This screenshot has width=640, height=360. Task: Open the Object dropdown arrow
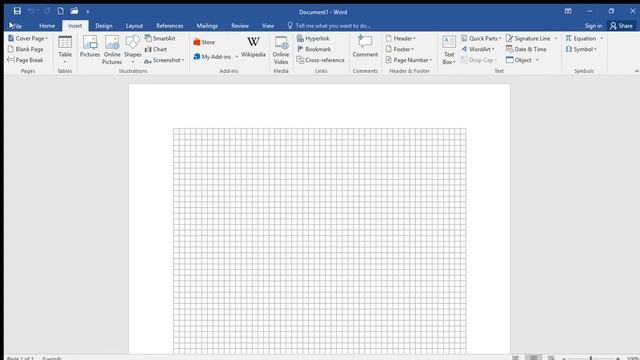pos(537,60)
